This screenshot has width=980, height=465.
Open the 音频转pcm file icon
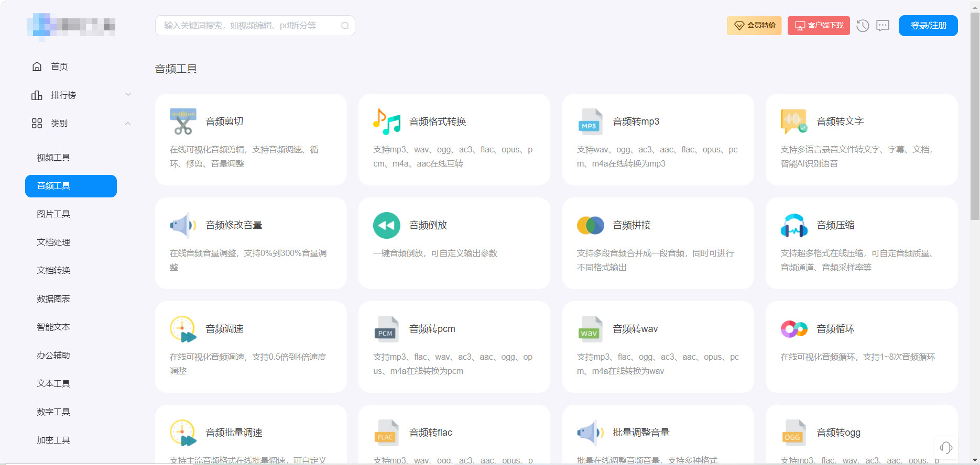click(387, 329)
